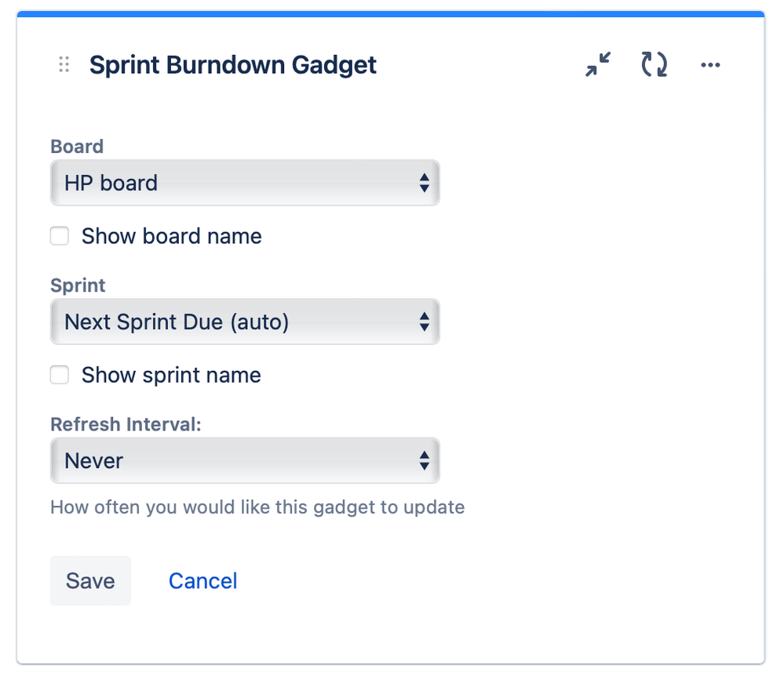Minimize the Sprint Burndown Gadget
This screenshot has height=676, width=784.
(x=598, y=64)
